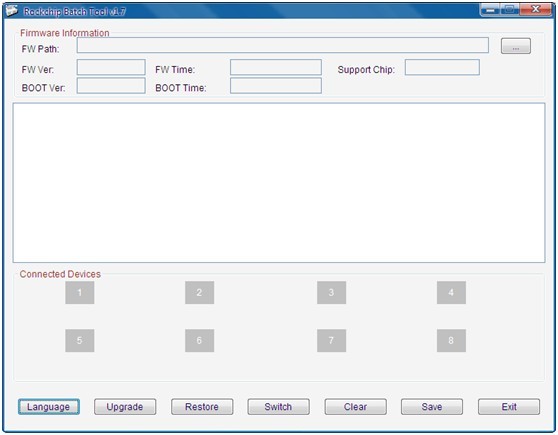
Task: Click the Language button
Action: pos(49,407)
